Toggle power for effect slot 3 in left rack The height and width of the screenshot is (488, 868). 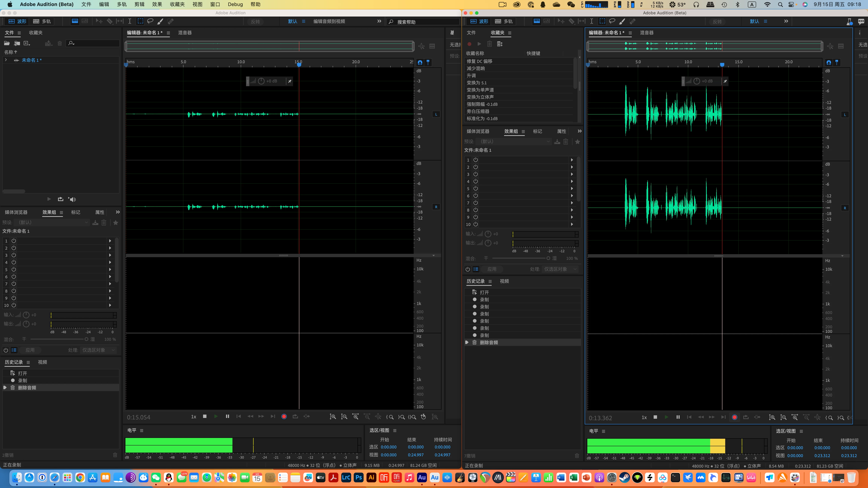click(14, 255)
